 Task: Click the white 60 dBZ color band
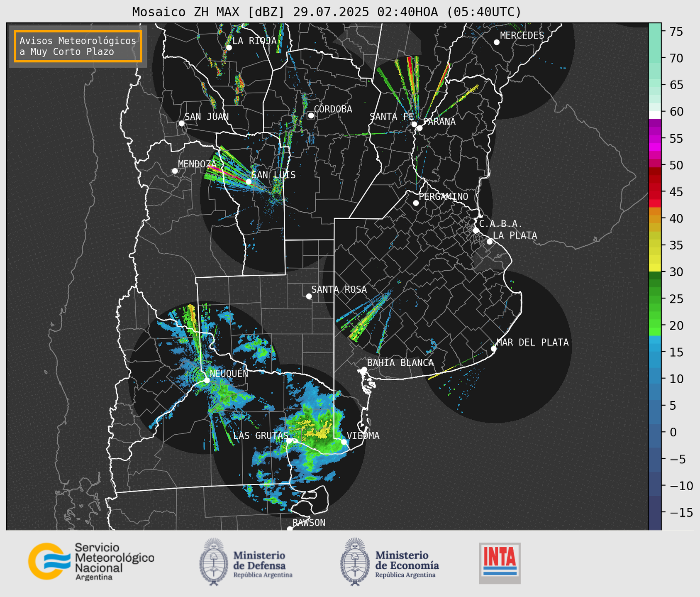coord(655,115)
